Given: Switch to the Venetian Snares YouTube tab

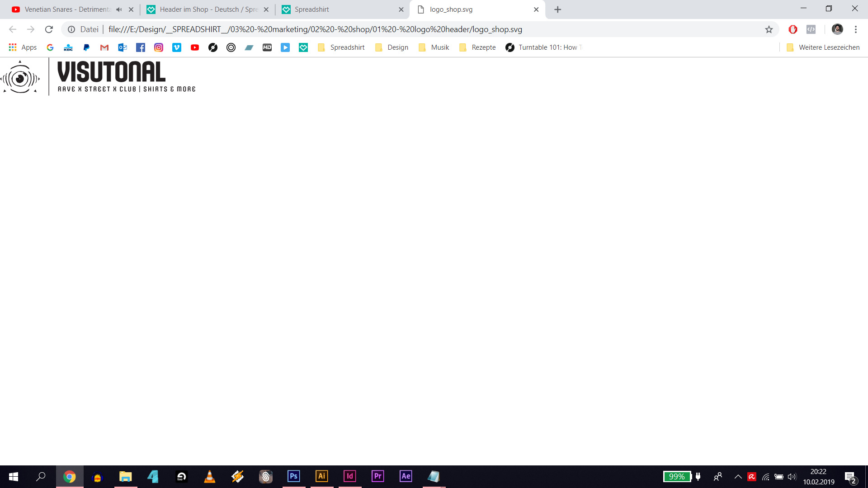Looking at the screenshot, I should (63, 9).
